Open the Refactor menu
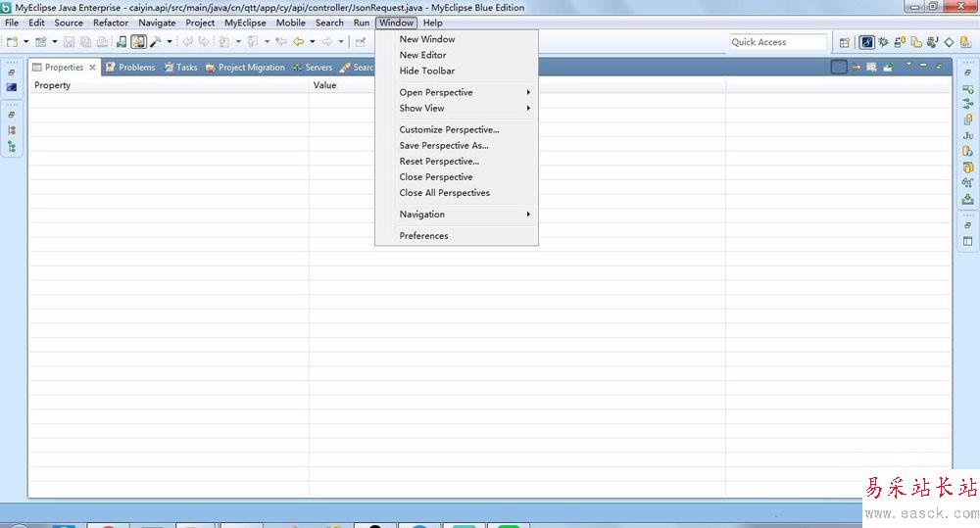This screenshot has height=528, width=980. point(111,23)
